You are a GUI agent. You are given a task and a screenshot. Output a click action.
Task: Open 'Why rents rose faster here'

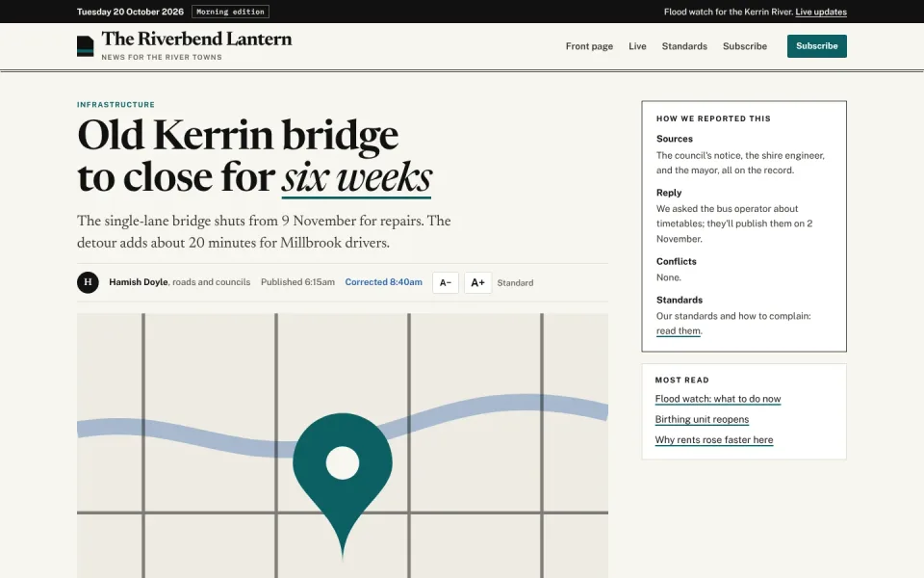pyautogui.click(x=714, y=440)
